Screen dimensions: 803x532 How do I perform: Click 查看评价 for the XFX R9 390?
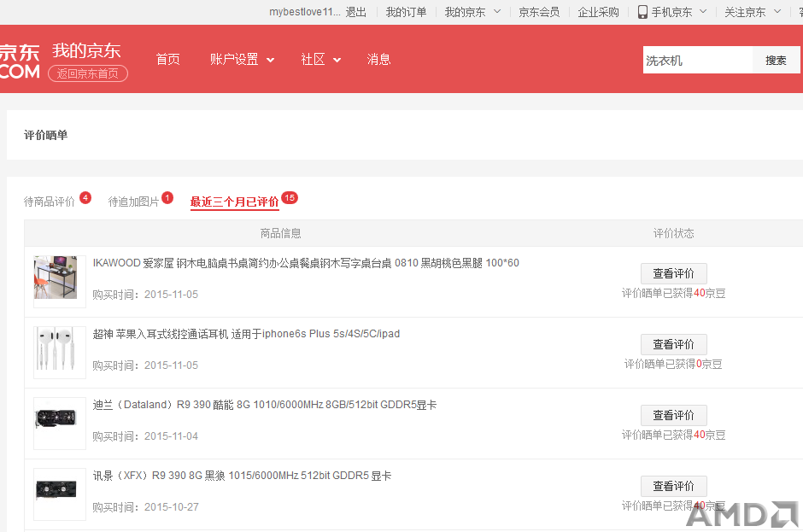click(x=673, y=485)
